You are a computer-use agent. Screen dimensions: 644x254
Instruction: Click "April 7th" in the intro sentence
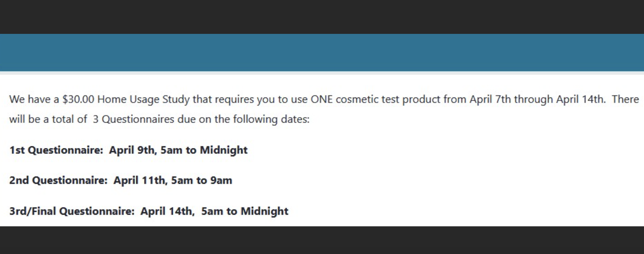tap(490, 100)
